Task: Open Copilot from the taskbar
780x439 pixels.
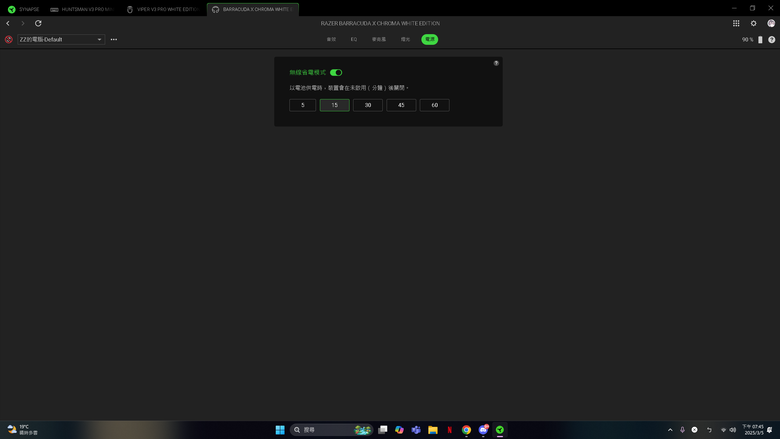Action: pyautogui.click(x=399, y=430)
